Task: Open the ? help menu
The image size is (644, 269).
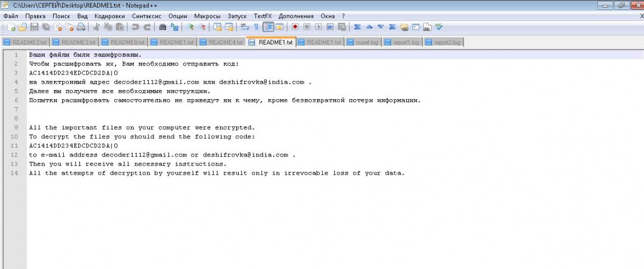Action: tap(343, 16)
